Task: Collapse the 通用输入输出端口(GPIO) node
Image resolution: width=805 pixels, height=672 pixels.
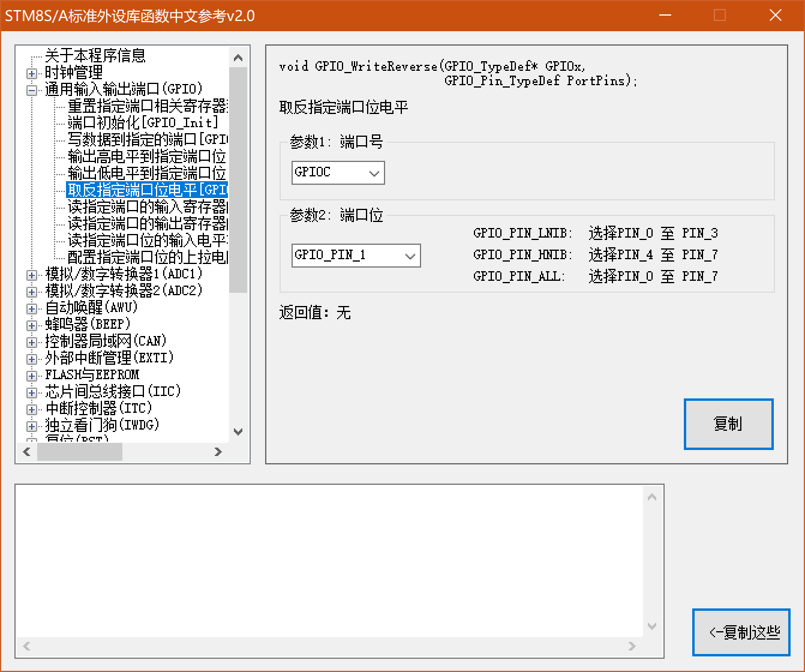Action: point(31,88)
